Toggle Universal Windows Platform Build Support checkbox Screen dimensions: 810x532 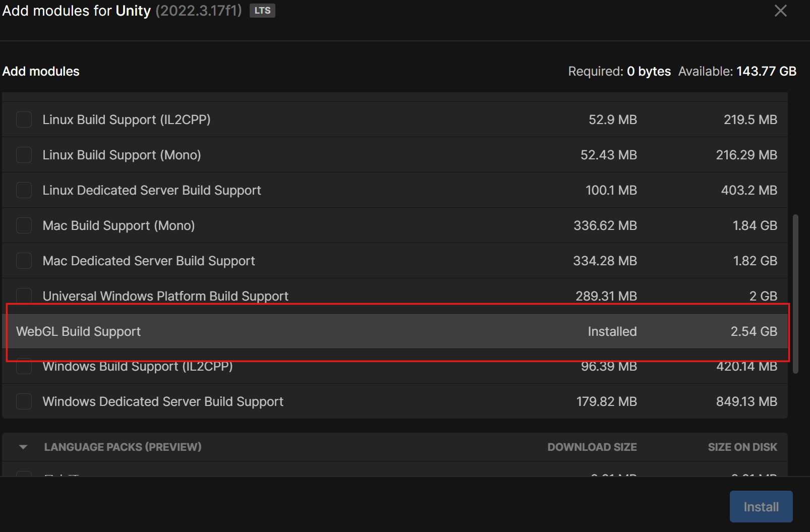24,295
